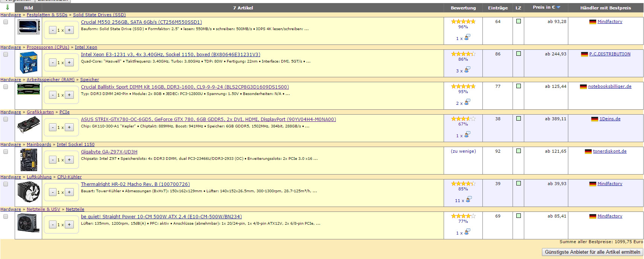Increase quantity of be quiet! power supply
The width and height of the screenshot is (644, 259).
click(69, 225)
